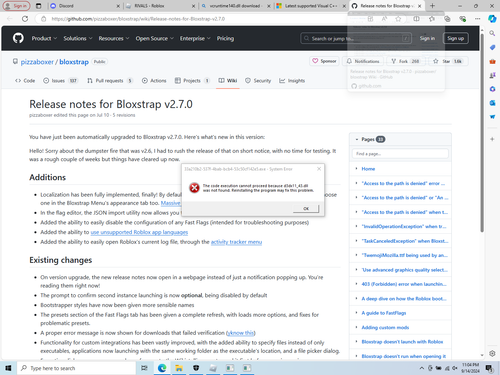500x375 pixels.
Task: Open the Edge sidebar search icon
Action: tap(492, 33)
